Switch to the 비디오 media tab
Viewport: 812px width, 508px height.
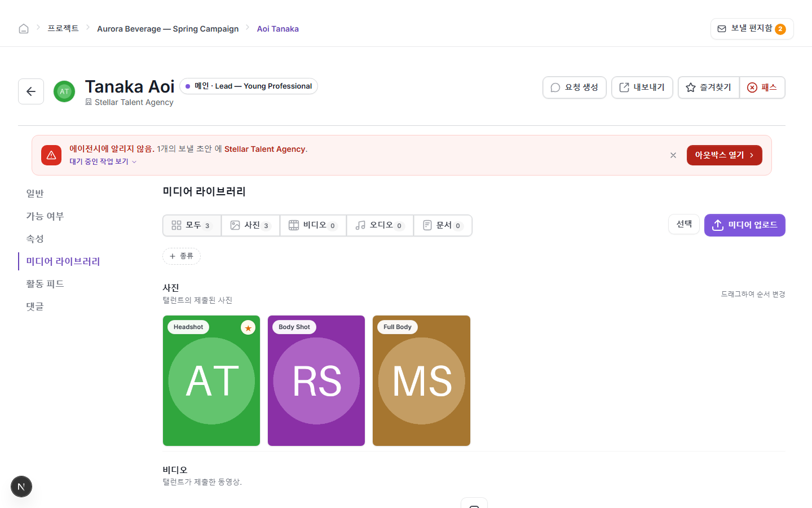click(x=313, y=225)
